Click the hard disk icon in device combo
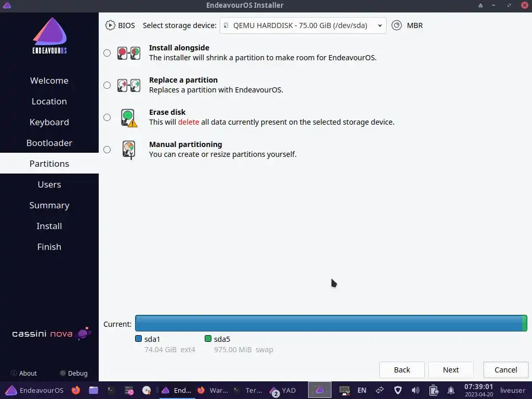532x399 pixels. pyautogui.click(x=226, y=25)
